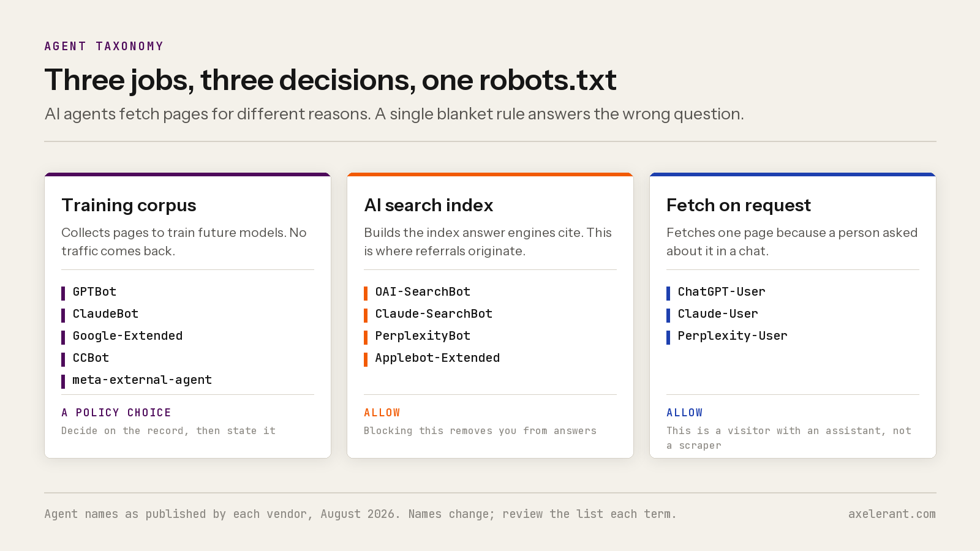The width and height of the screenshot is (980, 551).
Task: Click 'Blocking this removes you from answers'
Action: coord(480,431)
